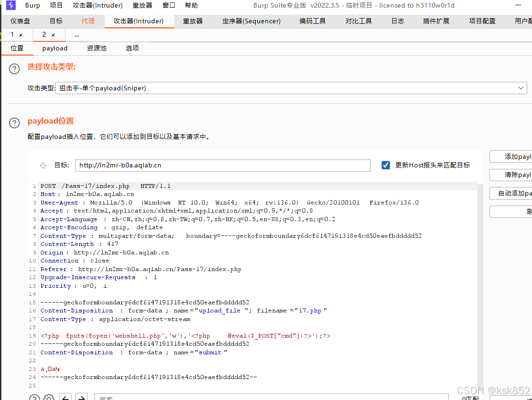Image resolution: width=532 pixels, height=400 pixels.
Task: Switch to the 位置 sub-tab
Action: pos(17,48)
